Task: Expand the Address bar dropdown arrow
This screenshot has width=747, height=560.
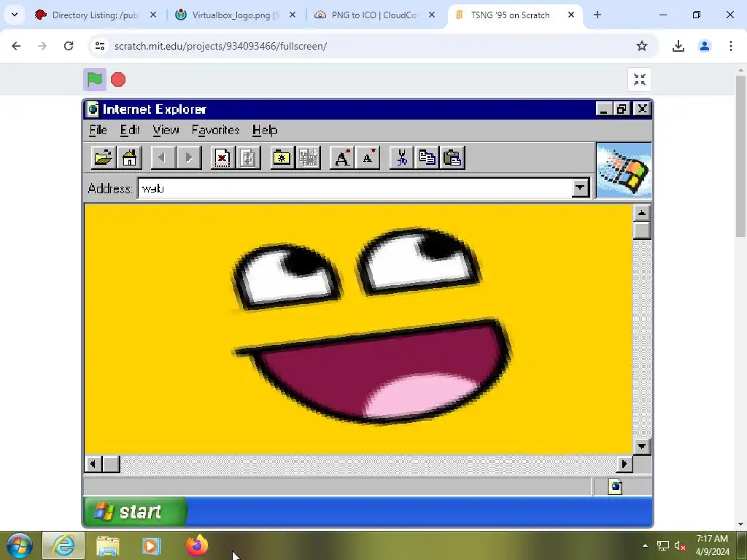Action: pos(580,188)
